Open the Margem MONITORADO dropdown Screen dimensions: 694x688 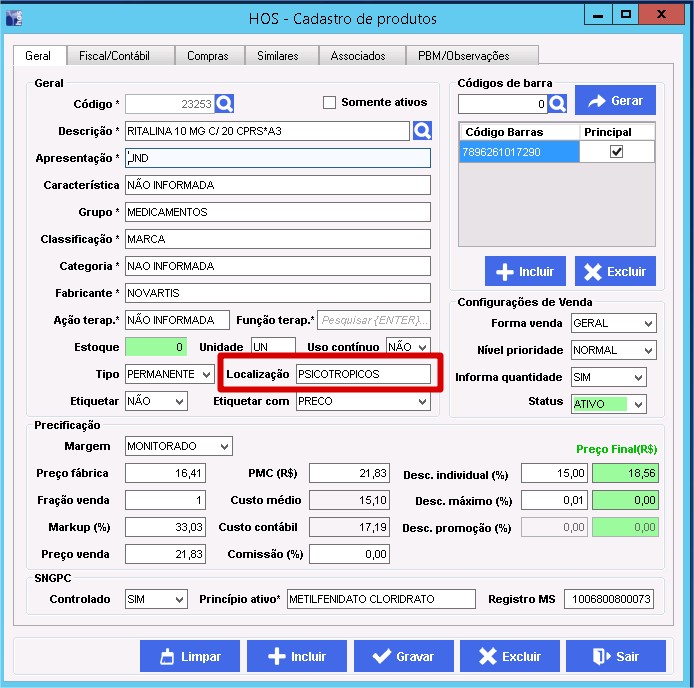pyautogui.click(x=223, y=446)
